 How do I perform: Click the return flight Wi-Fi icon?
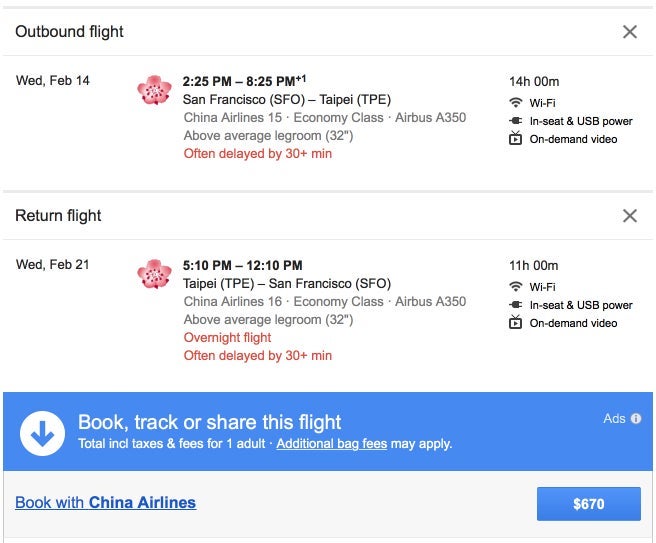[x=516, y=287]
